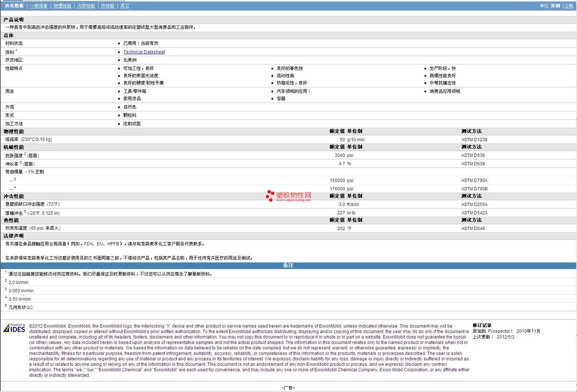Select the melt flow value 50

[342, 140]
